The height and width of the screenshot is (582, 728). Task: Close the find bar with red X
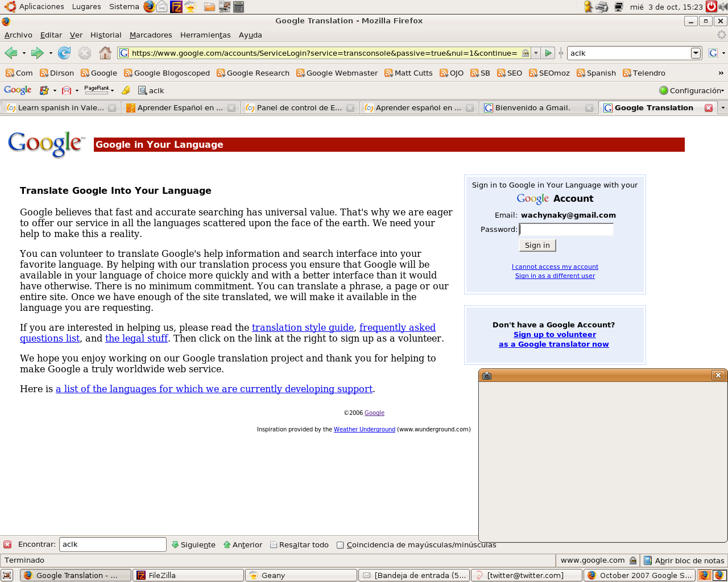pos(7,544)
